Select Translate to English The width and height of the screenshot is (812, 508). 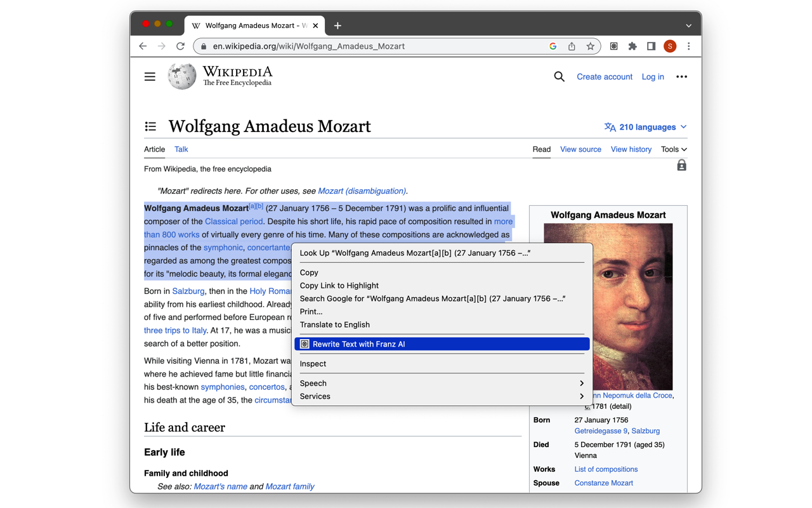tap(442, 324)
